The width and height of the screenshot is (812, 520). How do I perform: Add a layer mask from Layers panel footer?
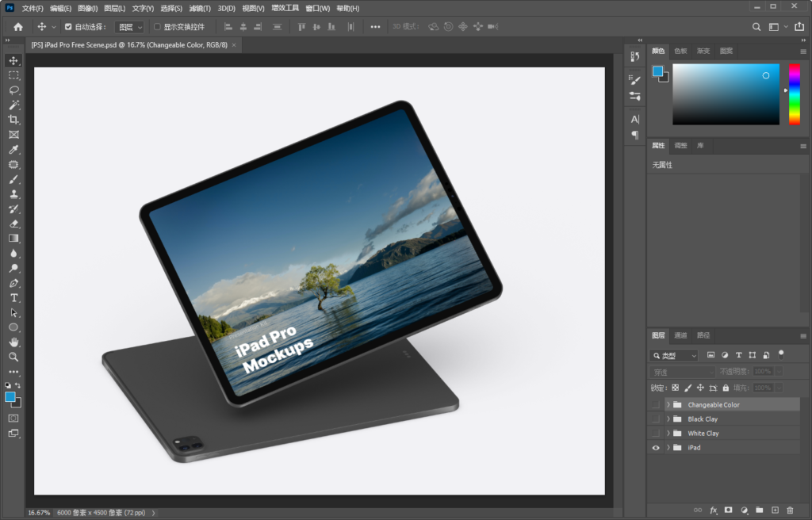pyautogui.click(x=729, y=510)
